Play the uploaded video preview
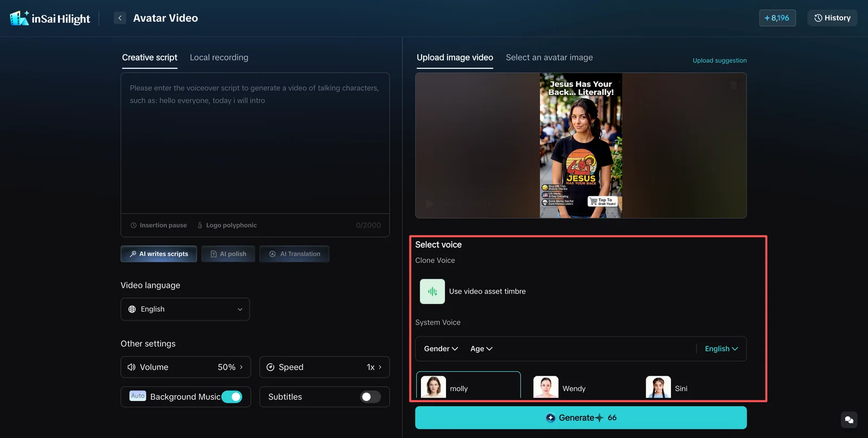The image size is (868, 438). (x=430, y=204)
